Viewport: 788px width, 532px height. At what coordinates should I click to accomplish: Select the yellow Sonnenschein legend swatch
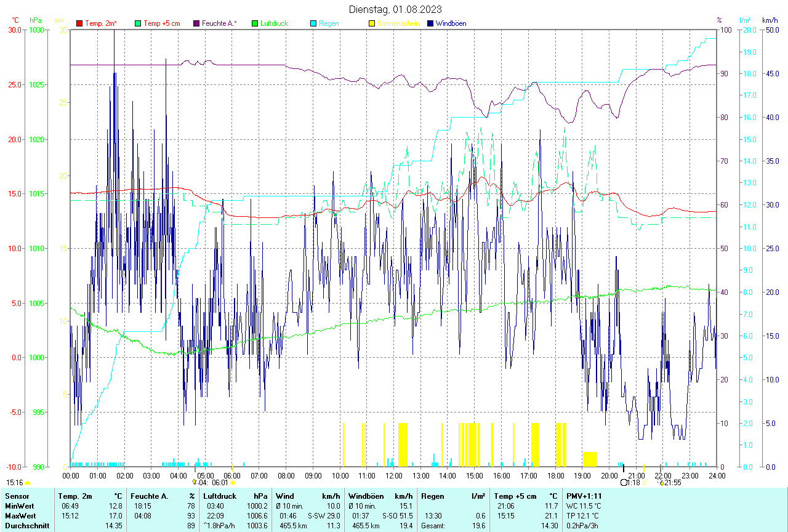pyautogui.click(x=372, y=23)
